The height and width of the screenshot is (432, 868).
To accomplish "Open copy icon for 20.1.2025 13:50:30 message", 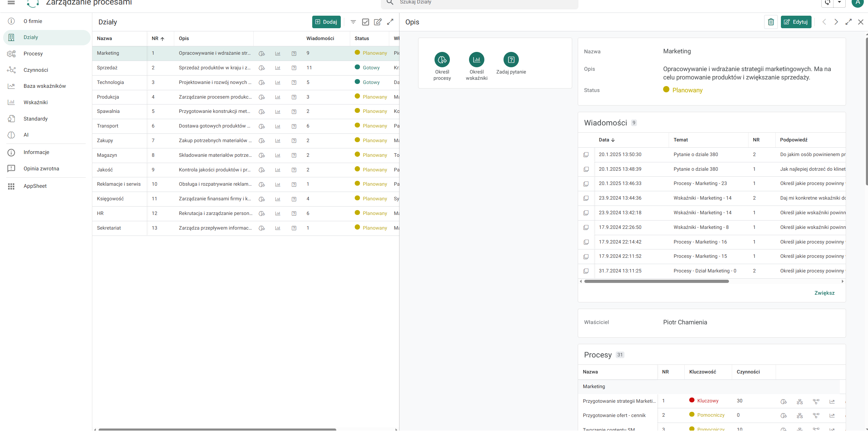I will coord(586,155).
